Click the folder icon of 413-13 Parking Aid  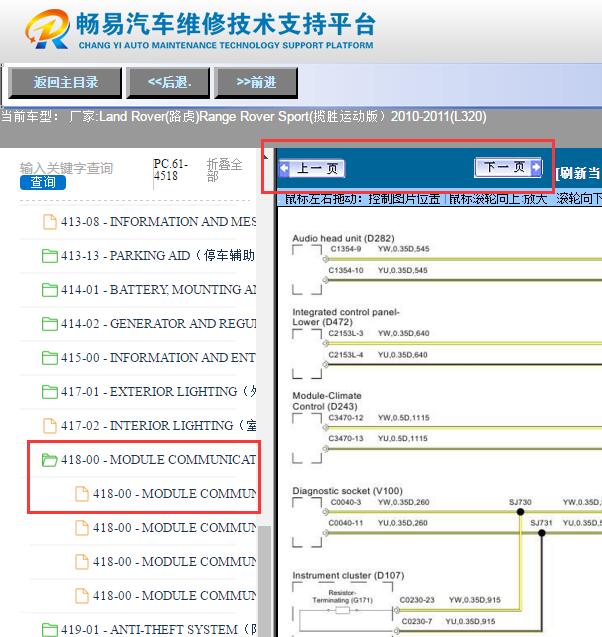[x=50, y=256]
